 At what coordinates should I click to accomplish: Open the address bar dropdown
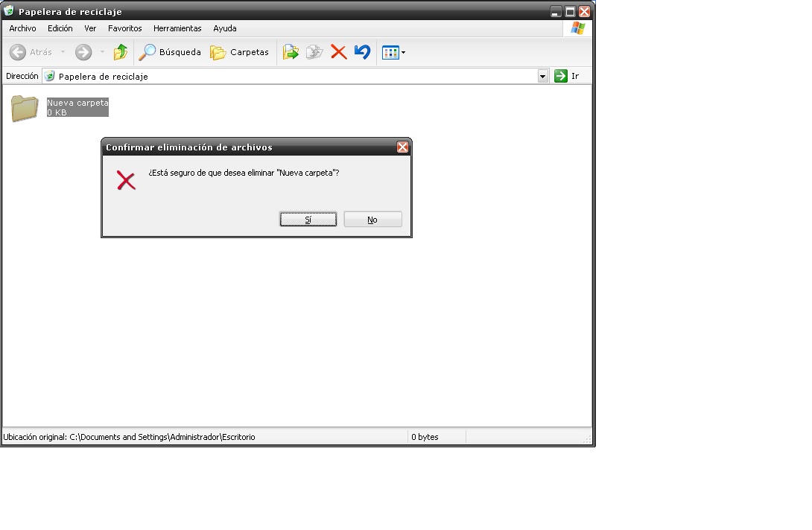tap(543, 77)
